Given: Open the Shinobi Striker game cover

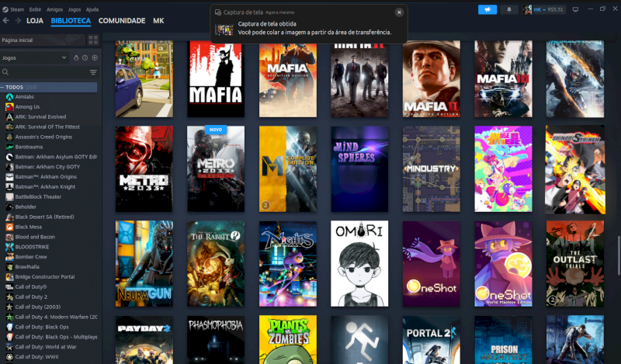Looking at the screenshot, I should click(x=575, y=170).
